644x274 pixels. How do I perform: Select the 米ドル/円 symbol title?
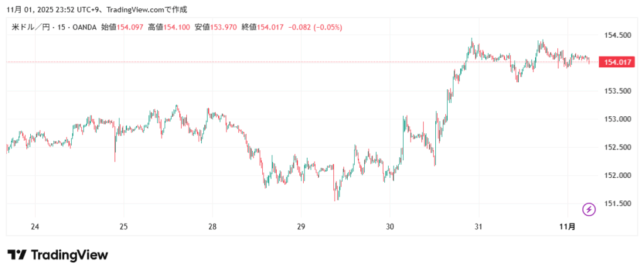tap(31, 27)
